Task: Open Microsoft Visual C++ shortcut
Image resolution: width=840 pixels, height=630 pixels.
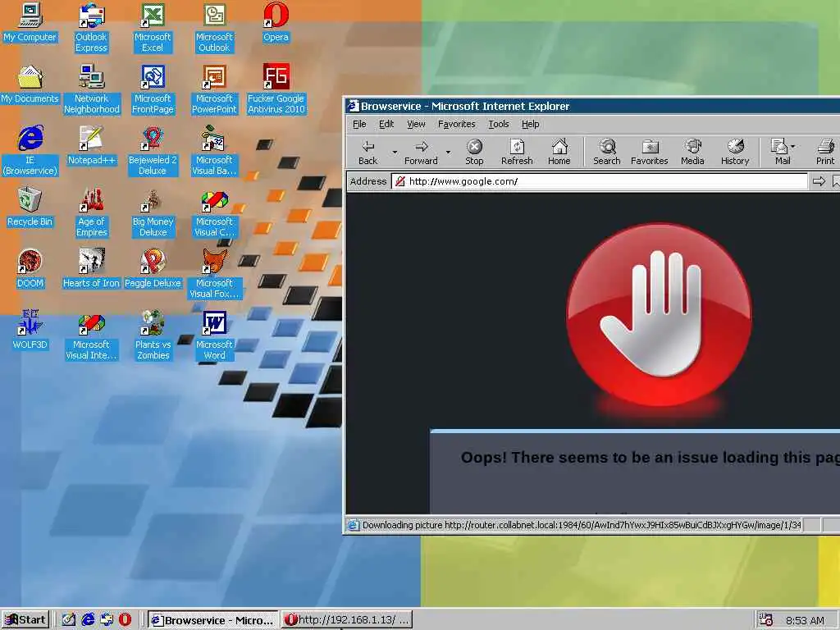Action: coord(214,212)
